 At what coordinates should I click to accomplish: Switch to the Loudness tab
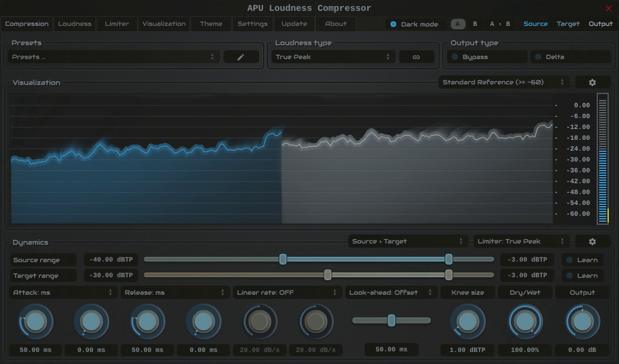75,24
